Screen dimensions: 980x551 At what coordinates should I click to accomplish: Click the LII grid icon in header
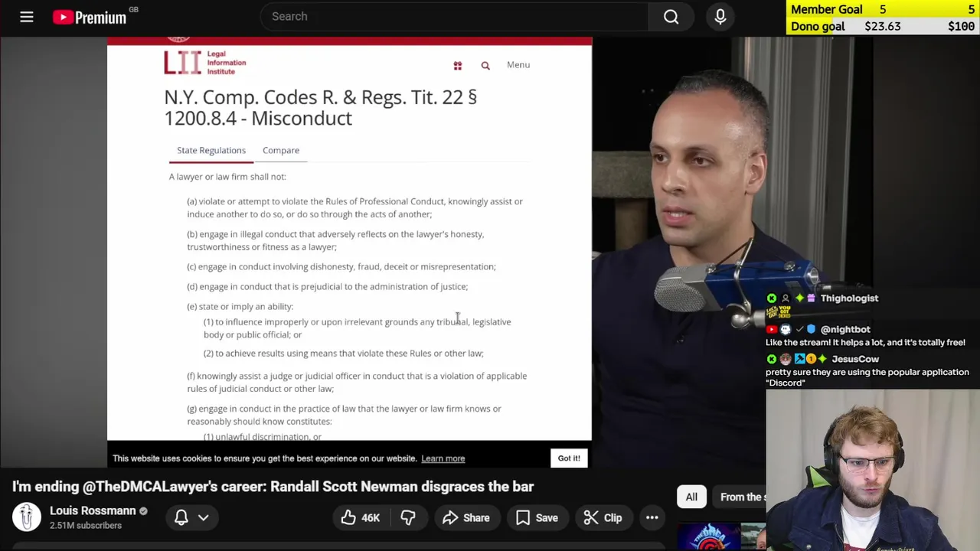(458, 66)
